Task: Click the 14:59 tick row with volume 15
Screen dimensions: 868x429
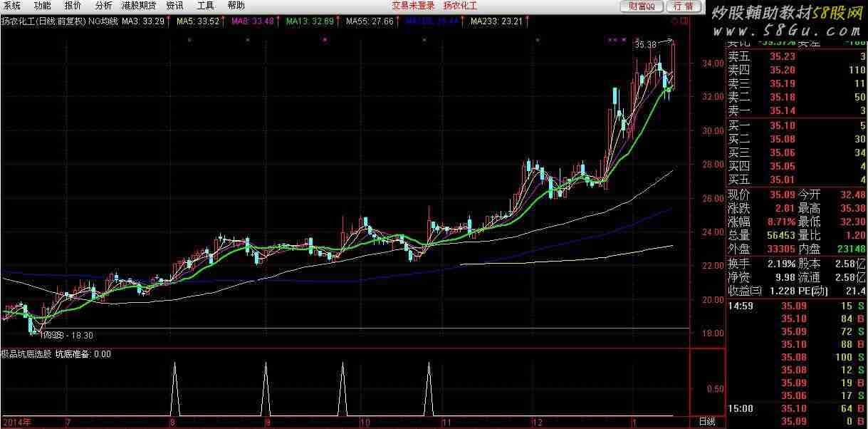Action: click(797, 306)
